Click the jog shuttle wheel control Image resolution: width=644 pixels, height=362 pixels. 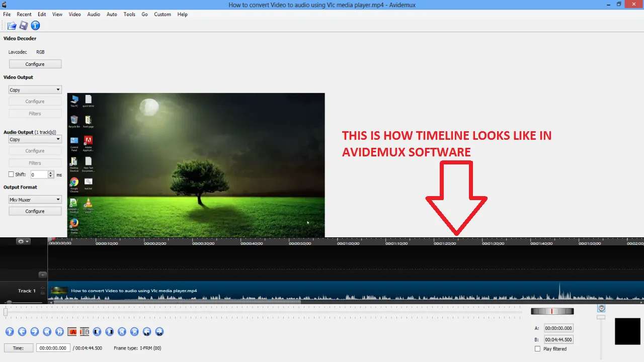552,311
